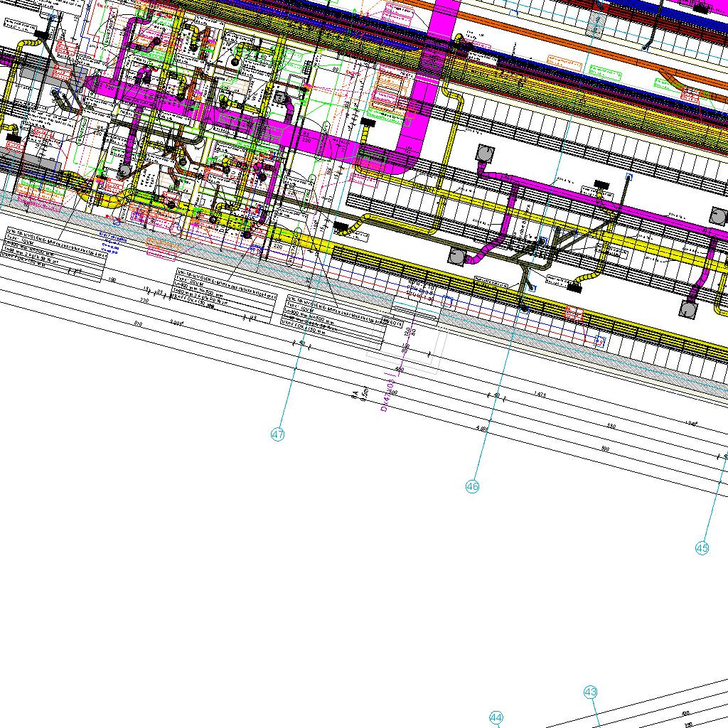Select the 810 dimension text

coord(138,323)
